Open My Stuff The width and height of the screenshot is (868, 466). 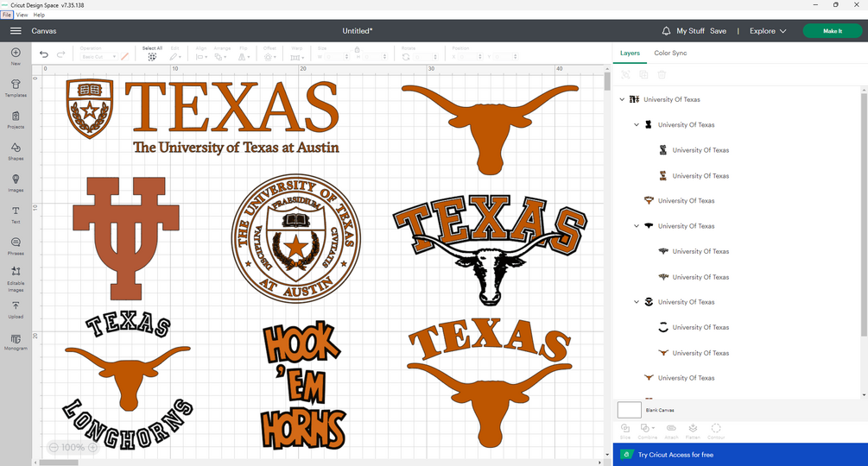690,31
